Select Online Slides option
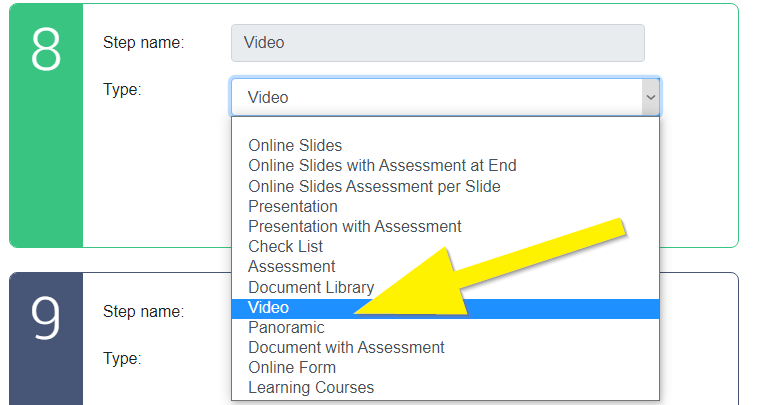 coord(295,145)
